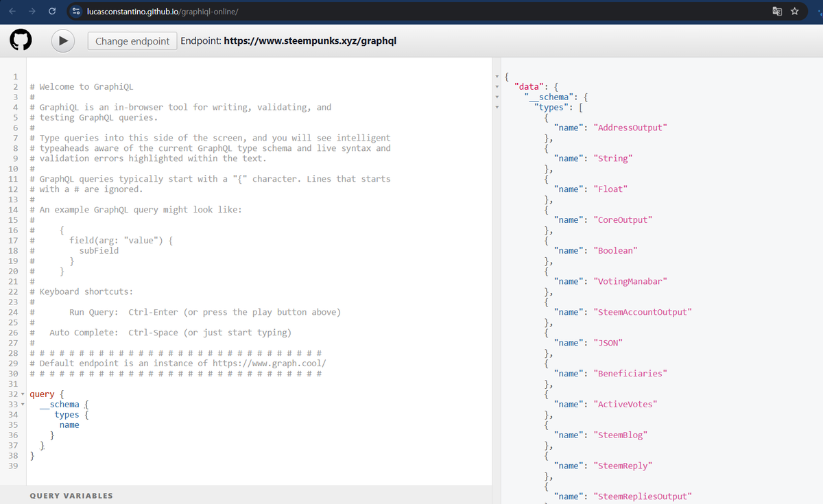The image size is (823, 504).
Task: Reload the page with the refresh icon
Action: coord(52,11)
